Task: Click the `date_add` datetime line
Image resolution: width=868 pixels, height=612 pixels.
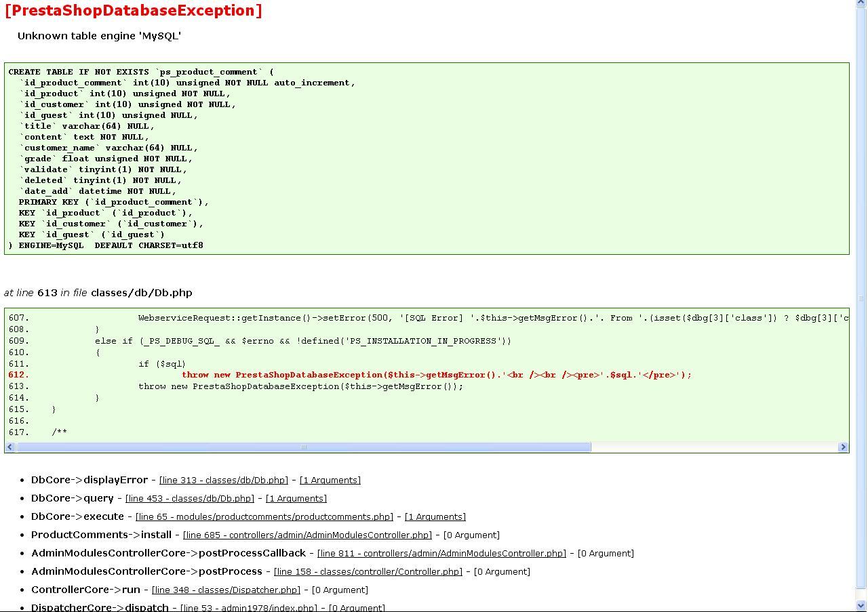Action: [x=98, y=191]
